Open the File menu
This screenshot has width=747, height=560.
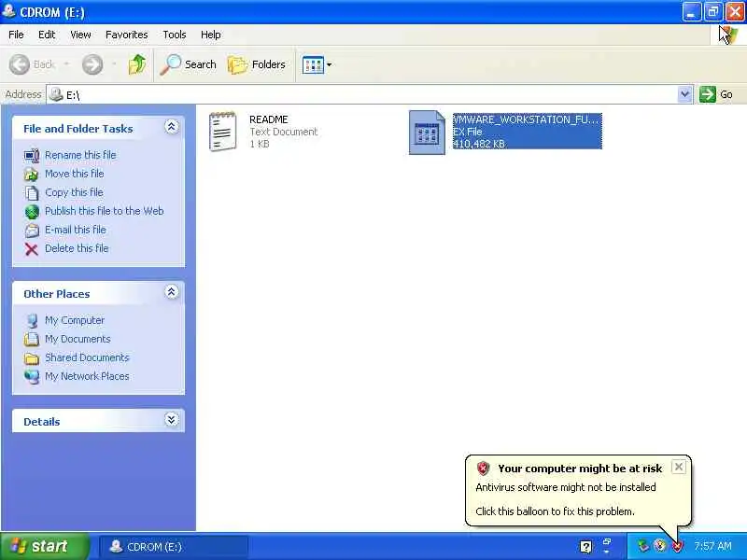16,35
